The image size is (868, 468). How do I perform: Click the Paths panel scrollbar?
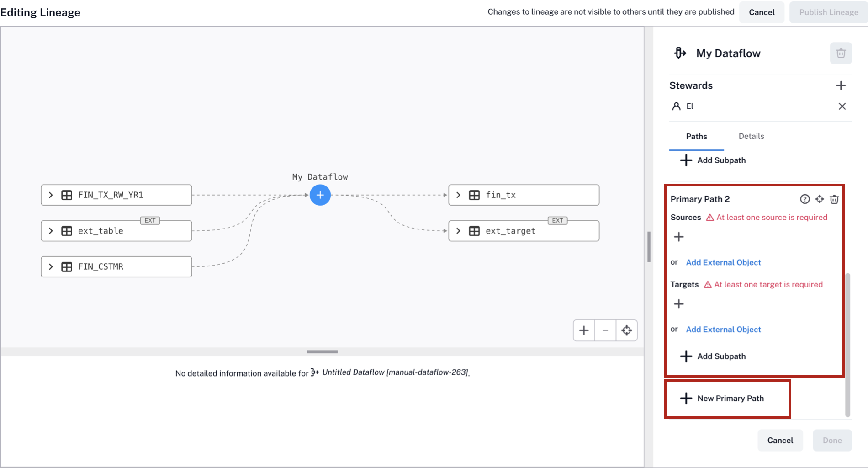coord(848,345)
